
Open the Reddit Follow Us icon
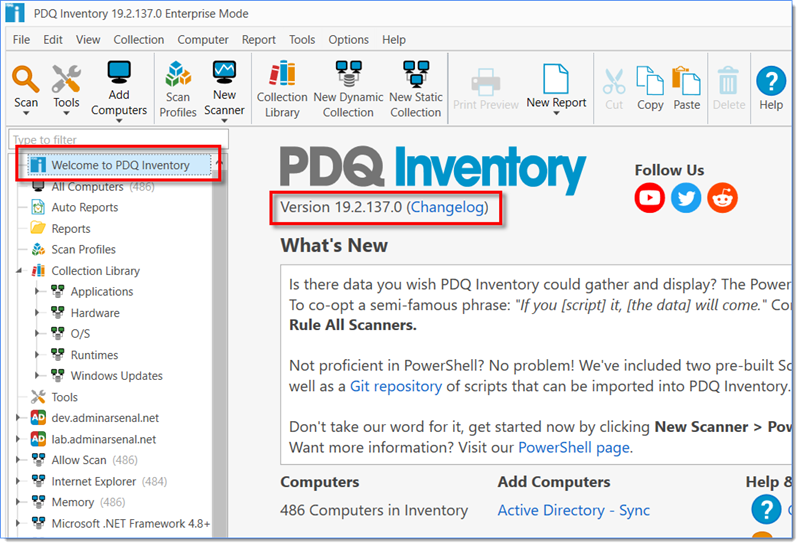pyautogui.click(x=722, y=197)
